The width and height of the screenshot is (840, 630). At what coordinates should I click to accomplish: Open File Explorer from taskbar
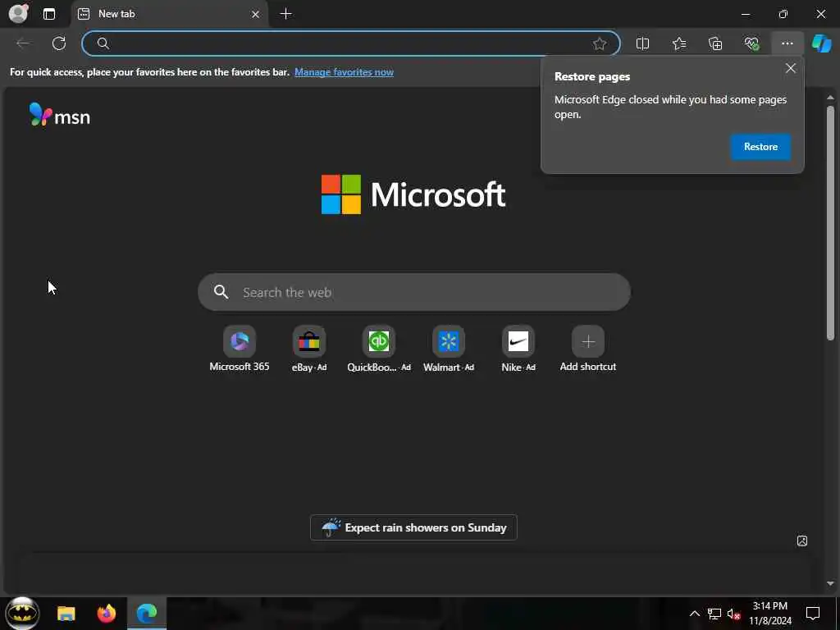pyautogui.click(x=66, y=614)
